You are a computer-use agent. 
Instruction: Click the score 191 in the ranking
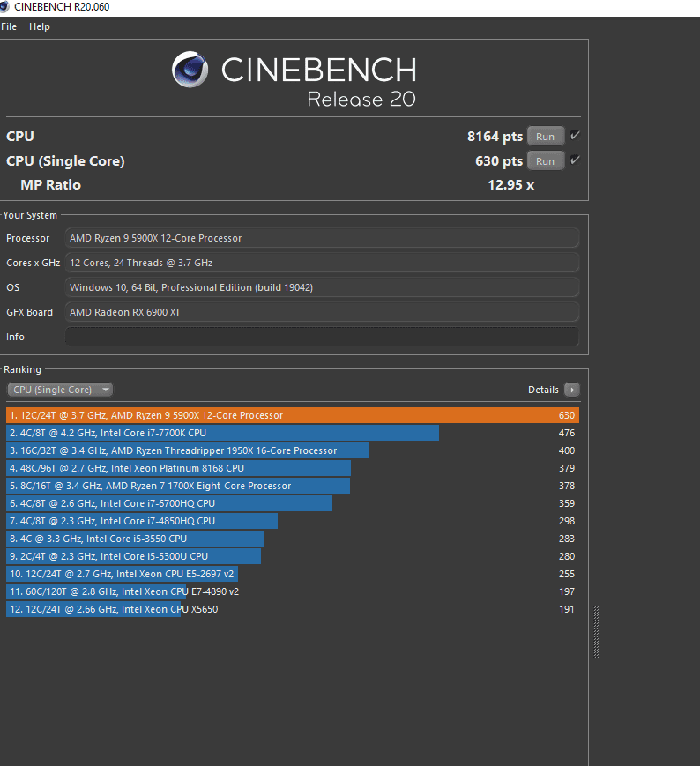pos(567,609)
